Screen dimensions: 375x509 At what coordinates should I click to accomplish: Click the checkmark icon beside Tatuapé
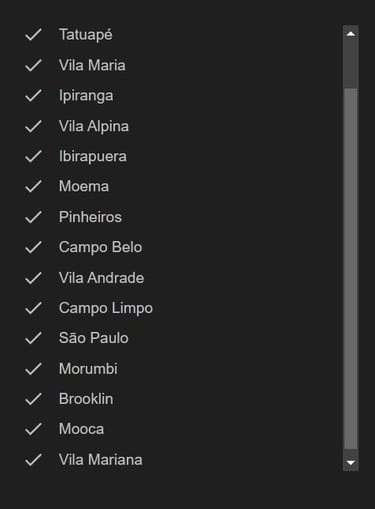pyautogui.click(x=33, y=35)
